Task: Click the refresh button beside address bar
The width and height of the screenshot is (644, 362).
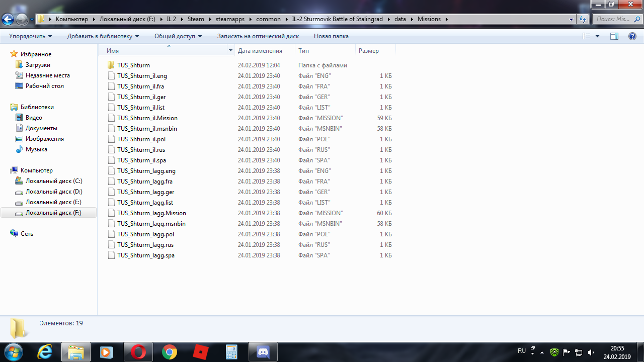Action: coord(583,19)
